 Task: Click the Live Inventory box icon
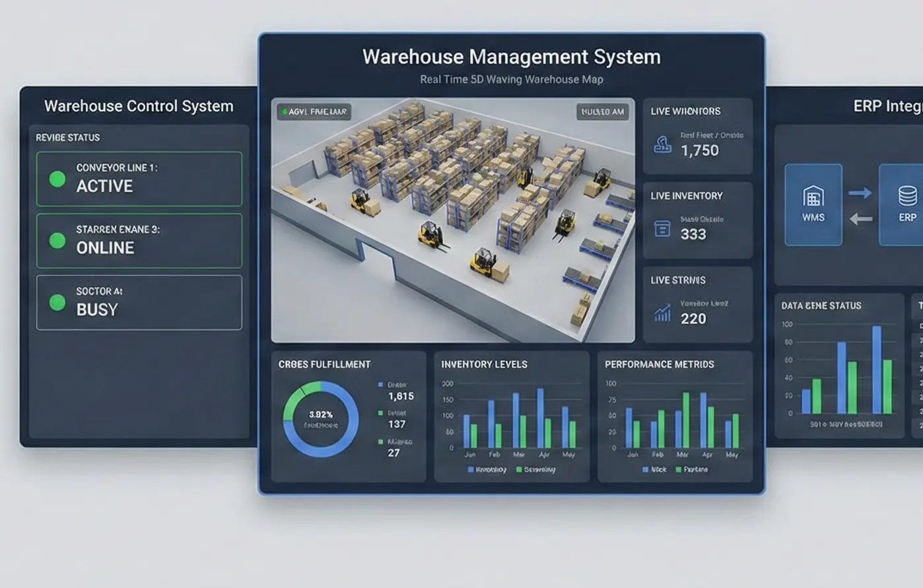click(662, 229)
